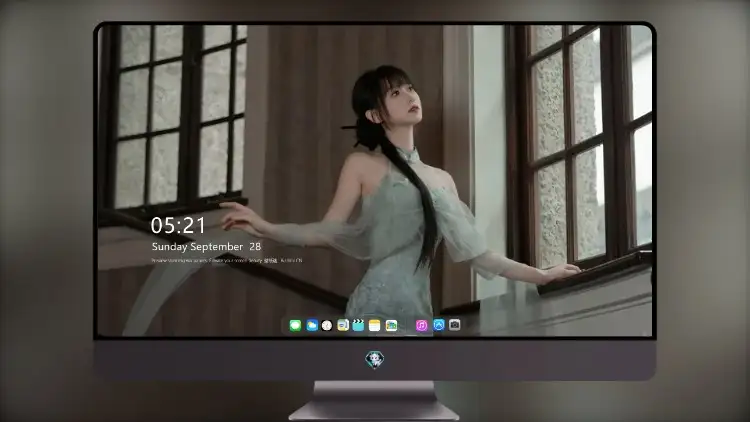Viewport: 750px width, 422px height.
Task: Open the Photos gallery dock icon
Action: point(391,325)
